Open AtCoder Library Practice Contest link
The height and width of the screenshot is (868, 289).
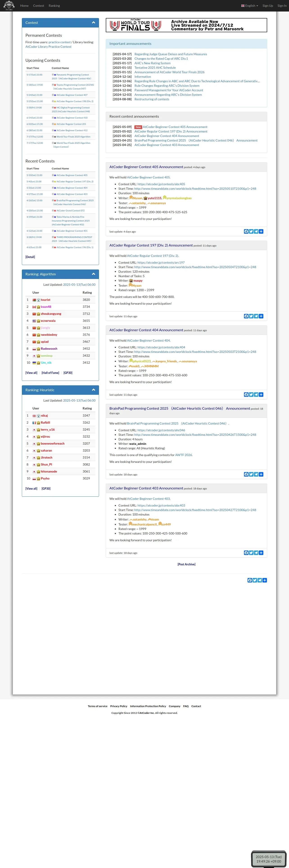tap(48, 46)
